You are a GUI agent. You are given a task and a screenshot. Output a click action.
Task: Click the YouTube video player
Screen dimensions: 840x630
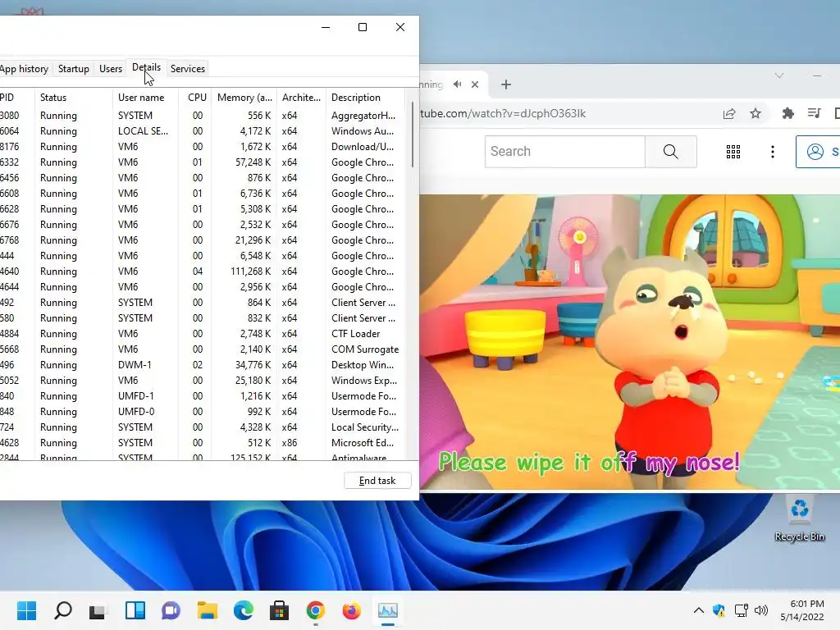coord(629,342)
